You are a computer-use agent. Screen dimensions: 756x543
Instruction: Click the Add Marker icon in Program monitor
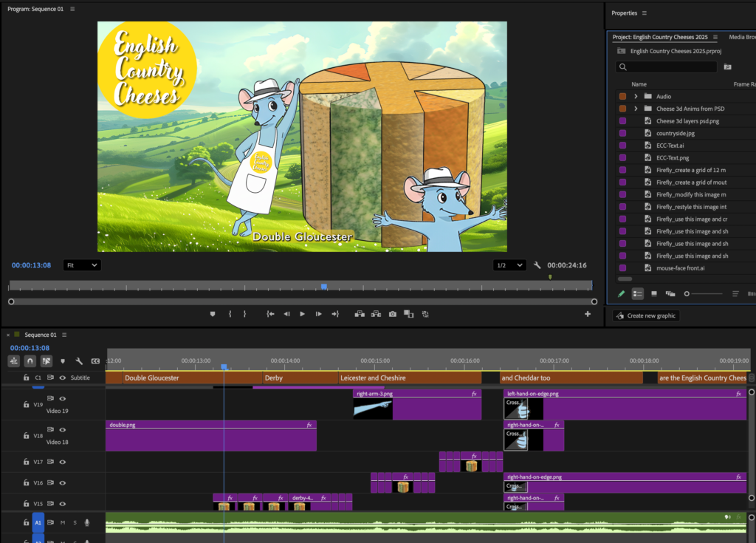pyautogui.click(x=213, y=314)
